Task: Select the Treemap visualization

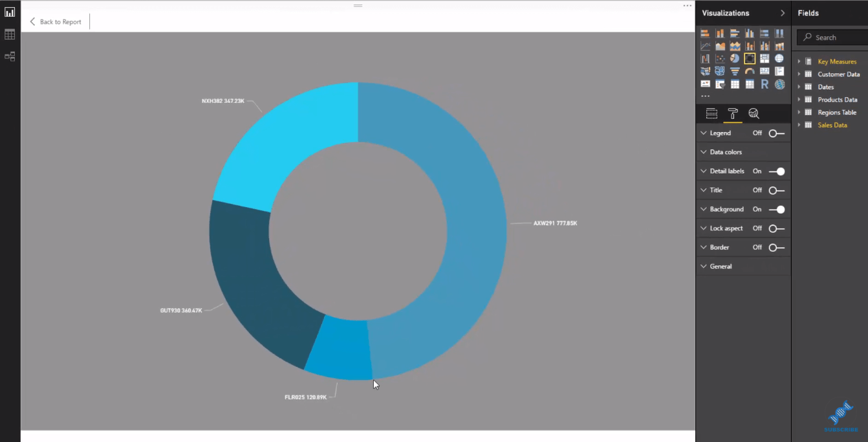Action: tap(765, 59)
